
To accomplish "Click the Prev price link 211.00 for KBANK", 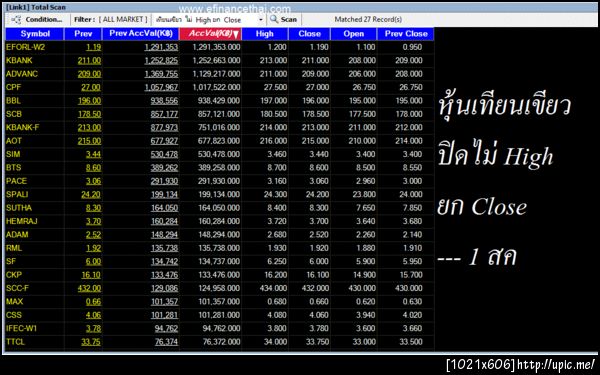I will point(90,60).
